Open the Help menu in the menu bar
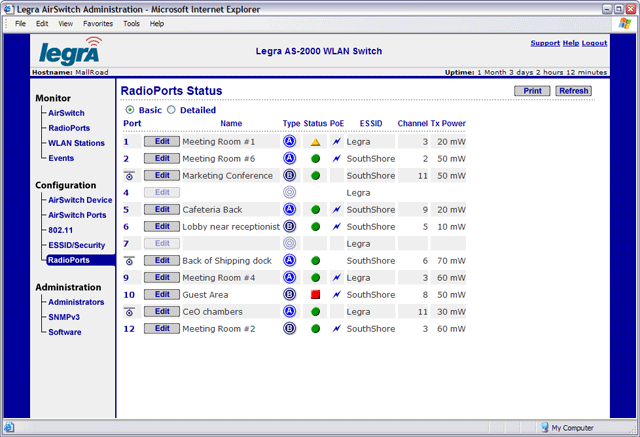The width and height of the screenshot is (640, 437). click(157, 24)
